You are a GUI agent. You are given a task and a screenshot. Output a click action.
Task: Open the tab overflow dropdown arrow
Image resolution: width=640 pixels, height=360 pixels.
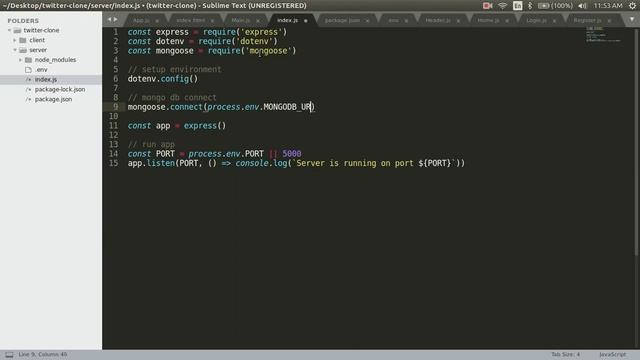tap(631, 20)
